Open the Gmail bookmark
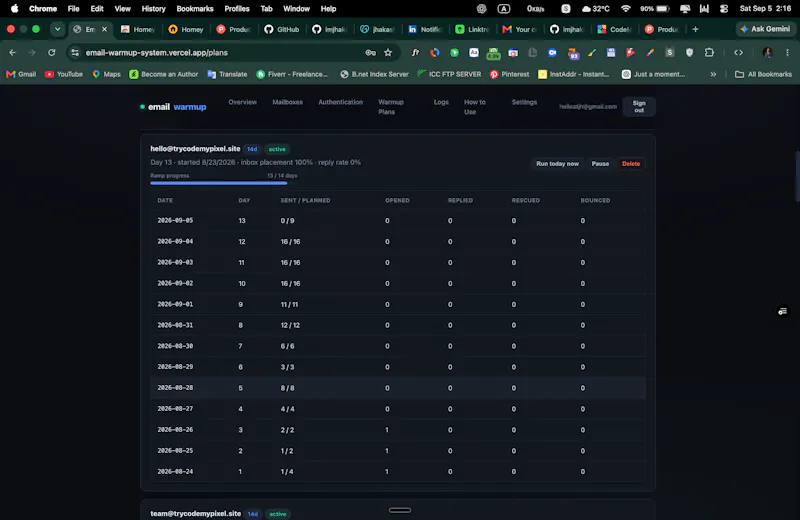The image size is (800, 520). 21,74
